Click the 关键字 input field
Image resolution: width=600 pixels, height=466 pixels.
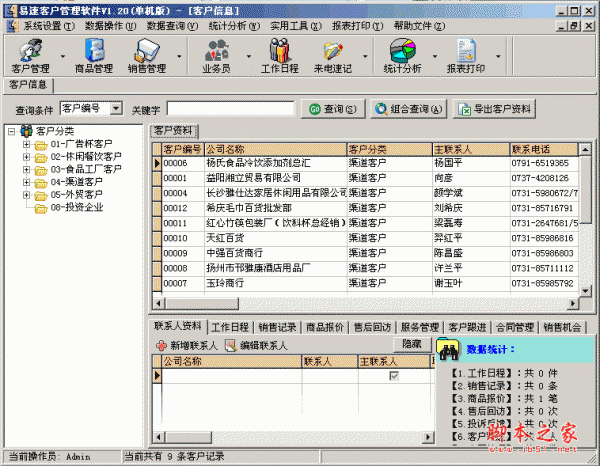(231, 109)
